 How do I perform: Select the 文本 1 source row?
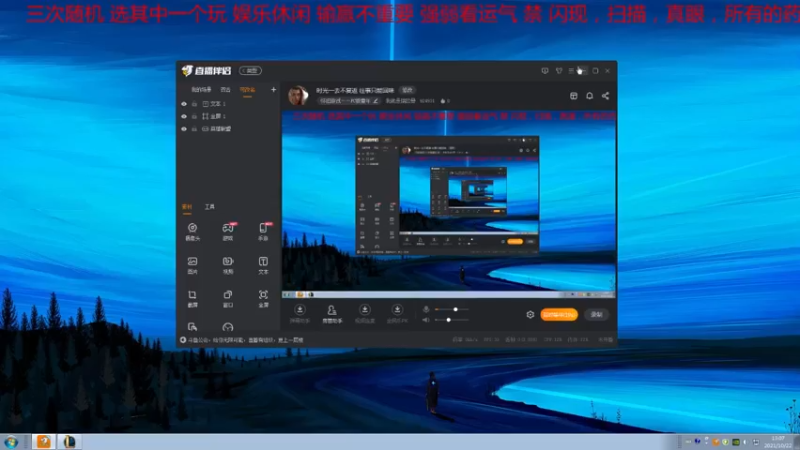[x=229, y=104]
